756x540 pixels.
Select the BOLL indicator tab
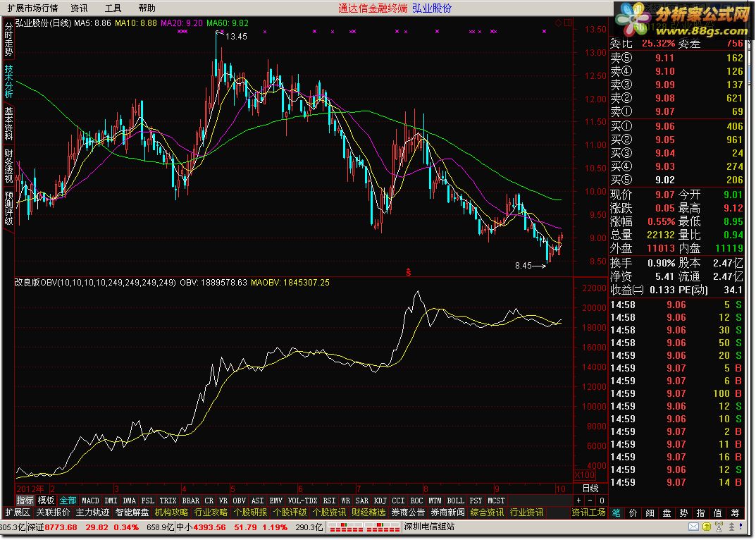coord(456,501)
